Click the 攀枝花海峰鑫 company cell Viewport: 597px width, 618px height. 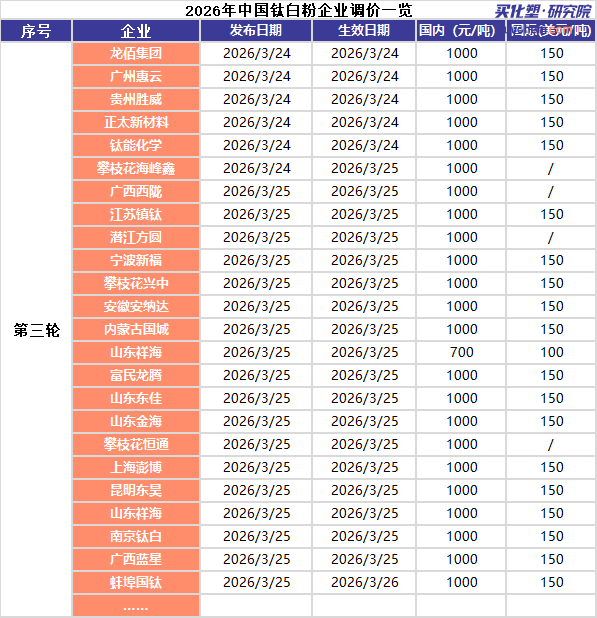tap(136, 168)
